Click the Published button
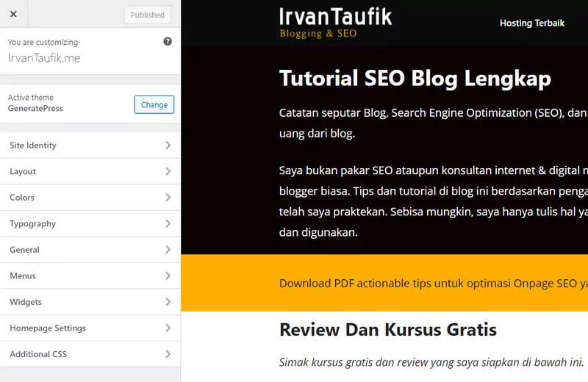 tap(148, 15)
